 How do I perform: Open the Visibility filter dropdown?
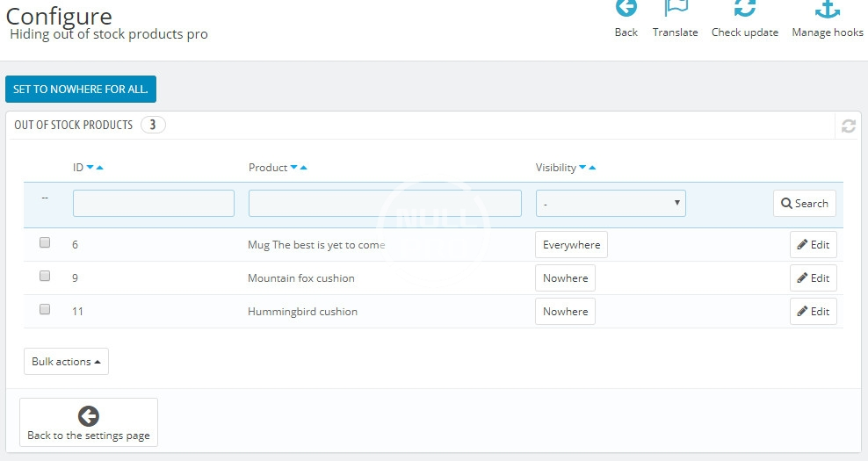611,204
